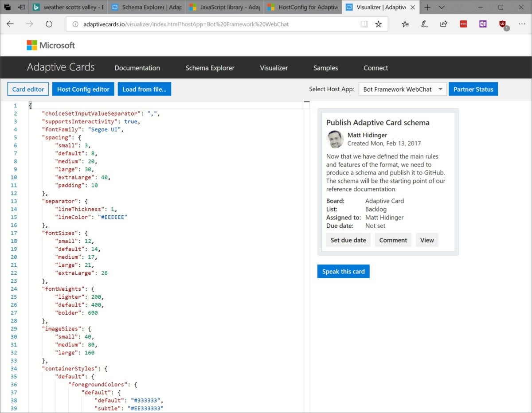Click the "lineThickness": 1 line
This screenshot has height=413, width=532.
point(86,209)
